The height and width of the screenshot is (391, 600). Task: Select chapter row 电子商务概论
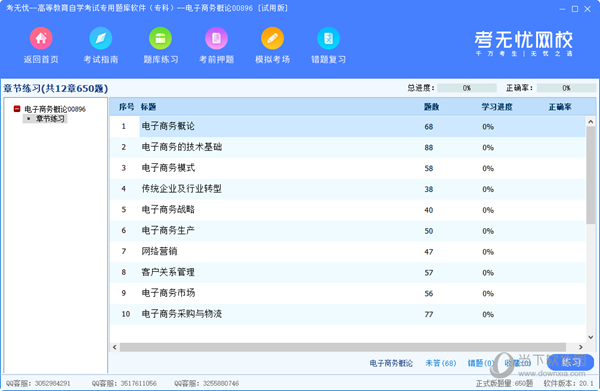348,127
